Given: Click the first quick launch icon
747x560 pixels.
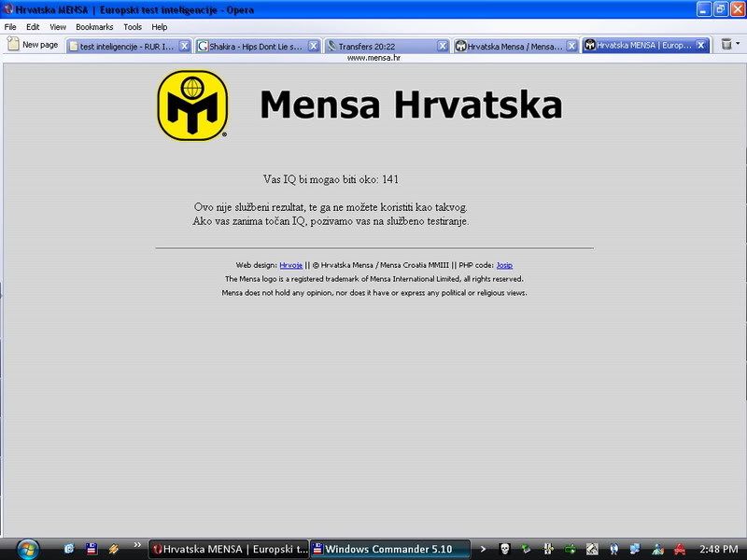Looking at the screenshot, I should [x=68, y=549].
